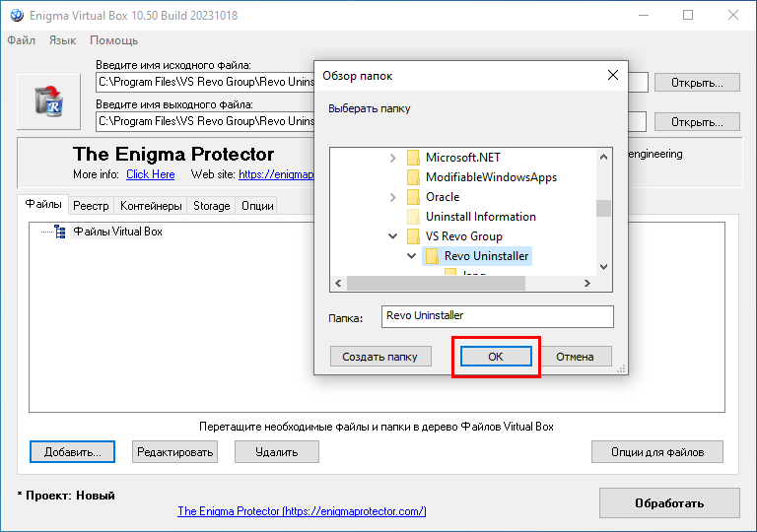This screenshot has height=532, width=757.
Task: Expand the Microsoft.NET folder node
Action: coord(392,158)
